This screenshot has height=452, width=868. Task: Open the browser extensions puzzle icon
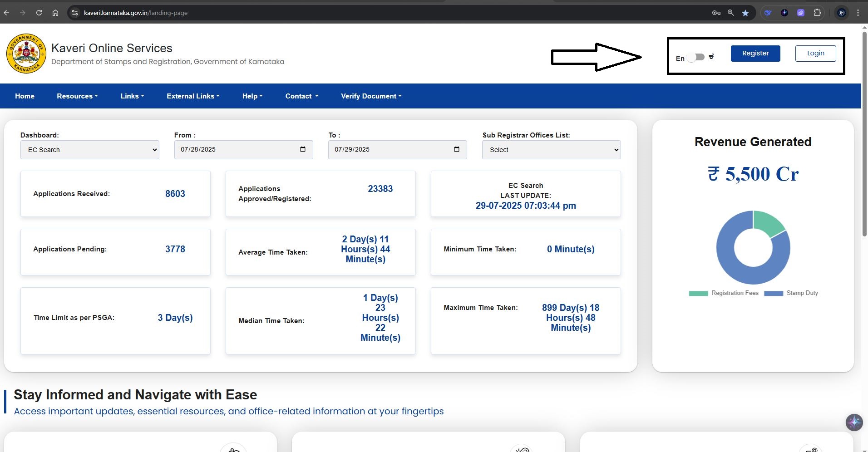[817, 13]
